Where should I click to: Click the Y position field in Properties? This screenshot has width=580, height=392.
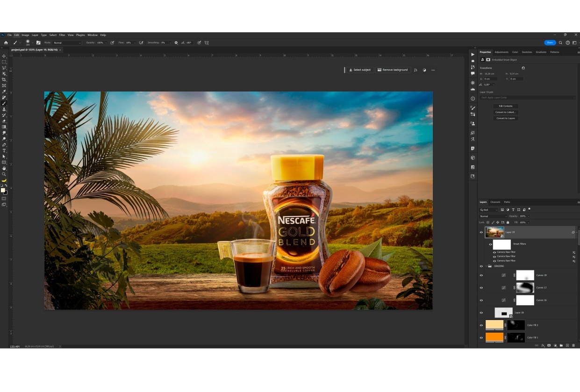click(x=516, y=79)
